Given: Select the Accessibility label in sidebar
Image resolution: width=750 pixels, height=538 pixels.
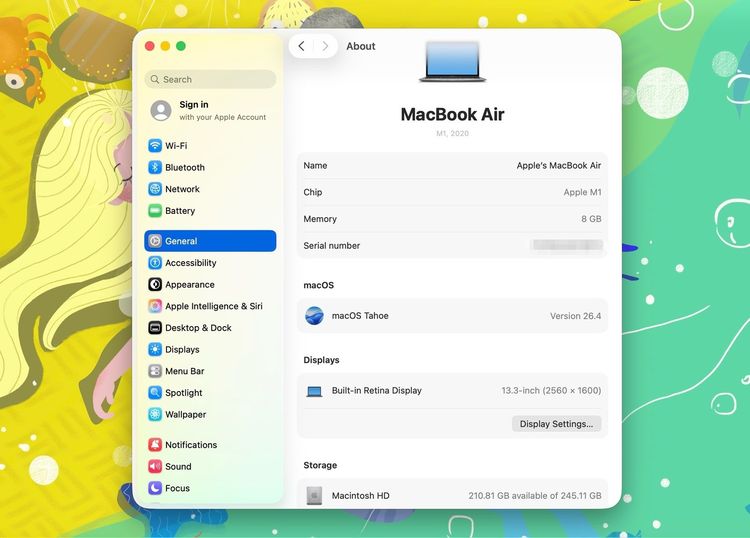Looking at the screenshot, I should click(191, 263).
